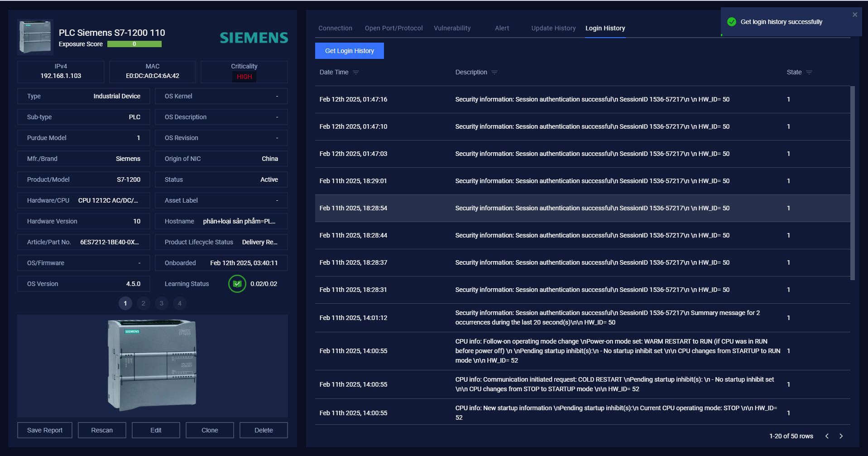Select device detail page 1
The width and height of the screenshot is (868, 456).
coord(125,303)
